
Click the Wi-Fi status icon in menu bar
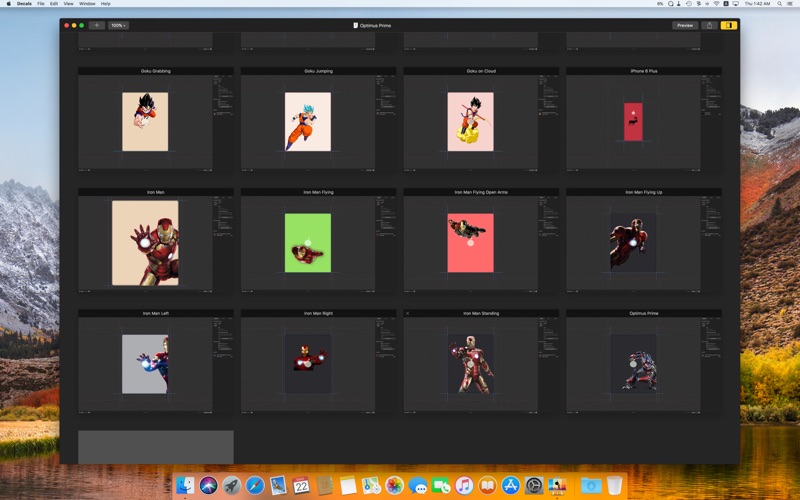click(716, 4)
